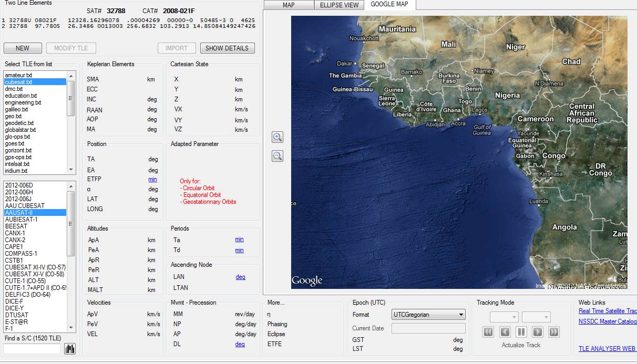This screenshot has height=364, width=637.
Task: Open the UTCGregorian format dropdown
Action: (428, 315)
